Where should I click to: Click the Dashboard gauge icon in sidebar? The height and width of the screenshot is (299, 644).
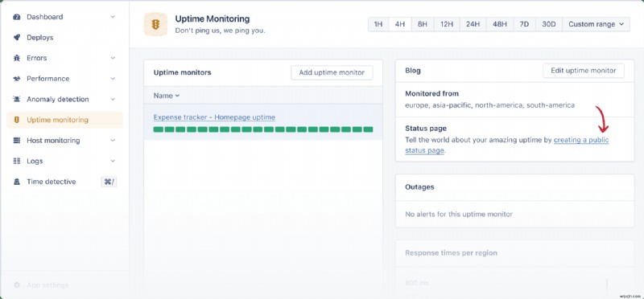tap(17, 17)
